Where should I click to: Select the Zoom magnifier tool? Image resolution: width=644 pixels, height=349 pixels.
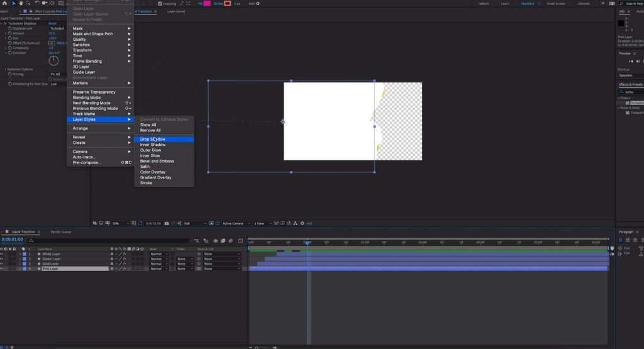(29, 3)
